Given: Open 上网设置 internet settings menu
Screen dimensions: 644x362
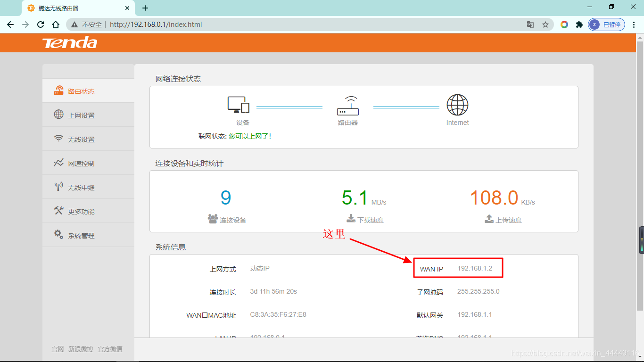Looking at the screenshot, I should (x=88, y=115).
